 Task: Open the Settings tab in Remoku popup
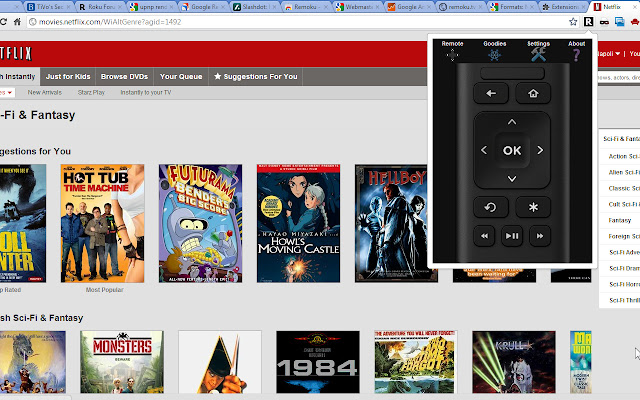click(x=538, y=51)
